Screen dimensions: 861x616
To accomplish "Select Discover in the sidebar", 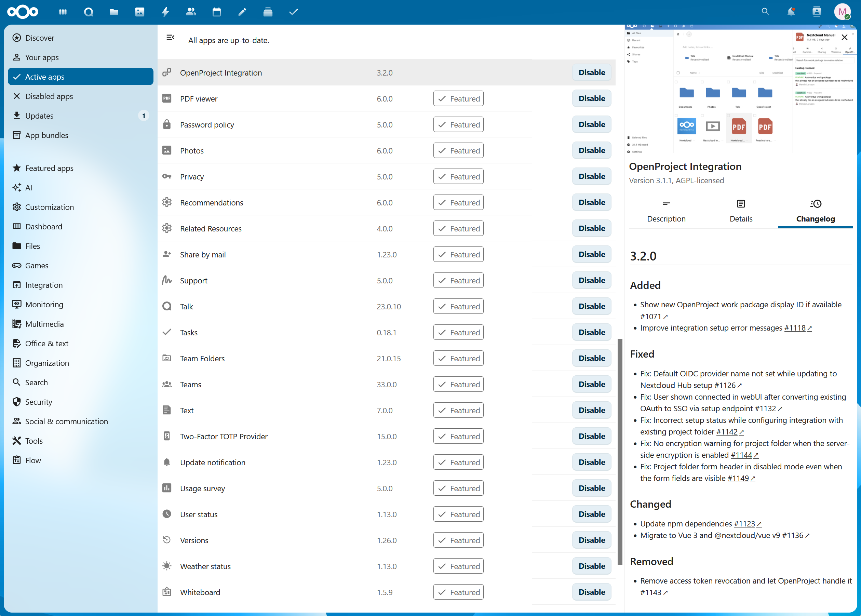I will pyautogui.click(x=80, y=38).
